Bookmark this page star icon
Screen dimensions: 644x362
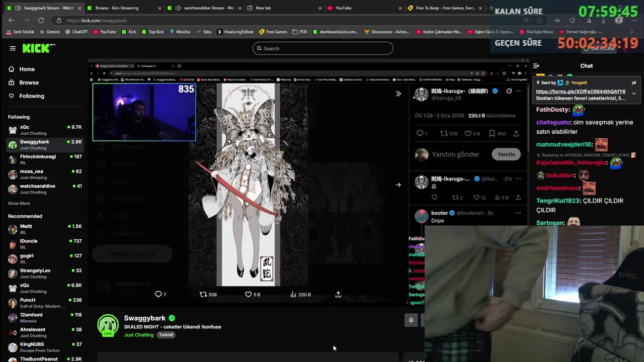click(x=540, y=21)
